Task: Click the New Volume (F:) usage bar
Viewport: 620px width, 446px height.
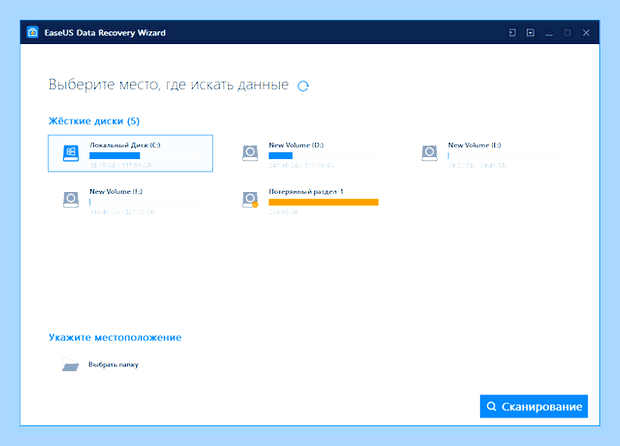Action: (144, 202)
